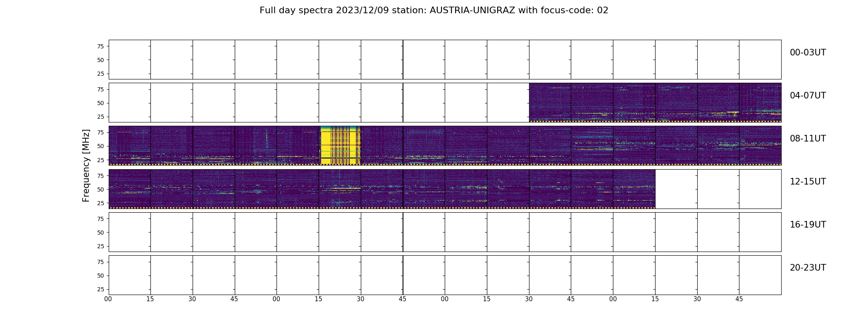Click the 50 MHz tick of the 08-11UT row

point(100,146)
